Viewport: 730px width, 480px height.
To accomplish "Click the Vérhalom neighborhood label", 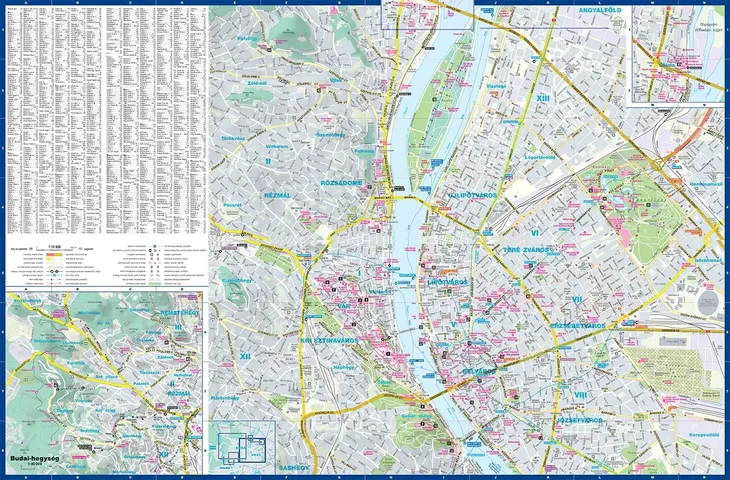I will coord(277,147).
